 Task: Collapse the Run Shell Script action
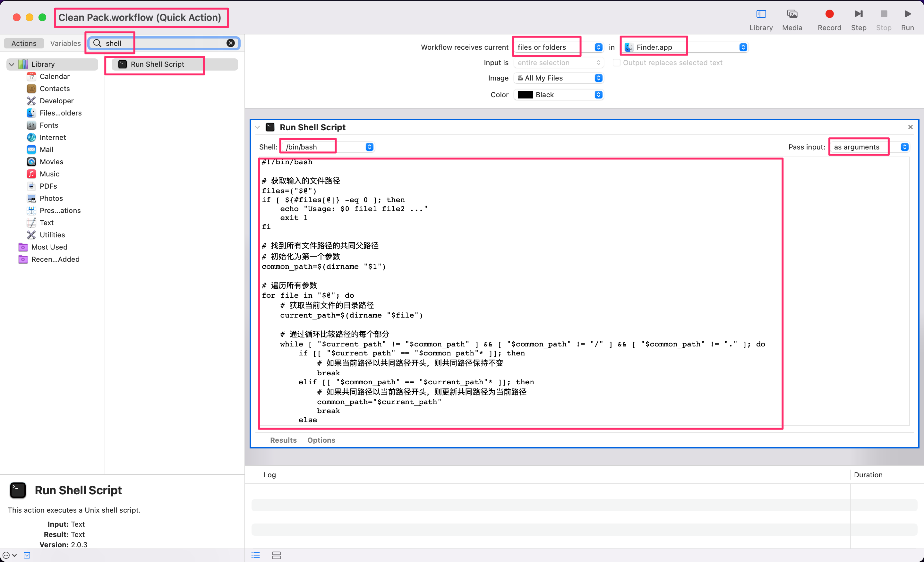point(257,127)
